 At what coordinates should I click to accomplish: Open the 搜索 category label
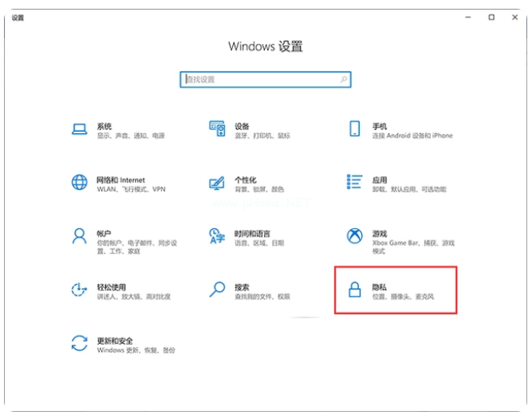pyautogui.click(x=242, y=287)
